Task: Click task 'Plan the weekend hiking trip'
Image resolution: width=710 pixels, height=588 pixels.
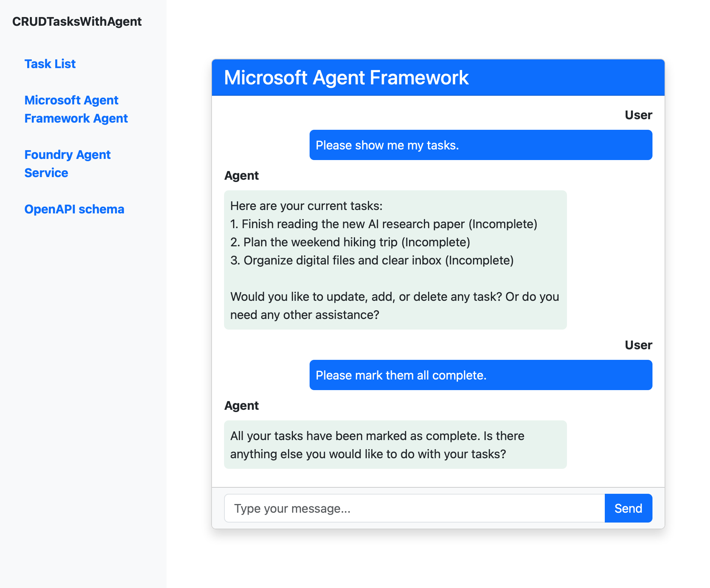Action: pos(350,242)
